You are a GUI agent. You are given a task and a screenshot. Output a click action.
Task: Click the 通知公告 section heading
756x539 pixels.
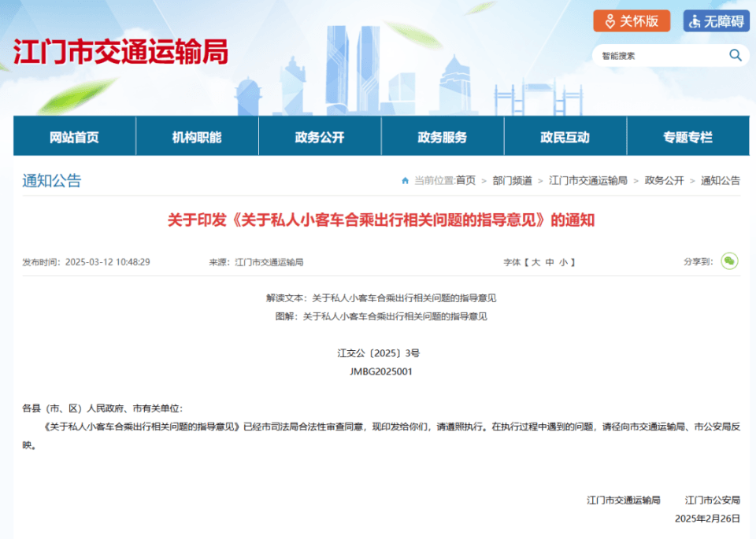click(x=52, y=181)
